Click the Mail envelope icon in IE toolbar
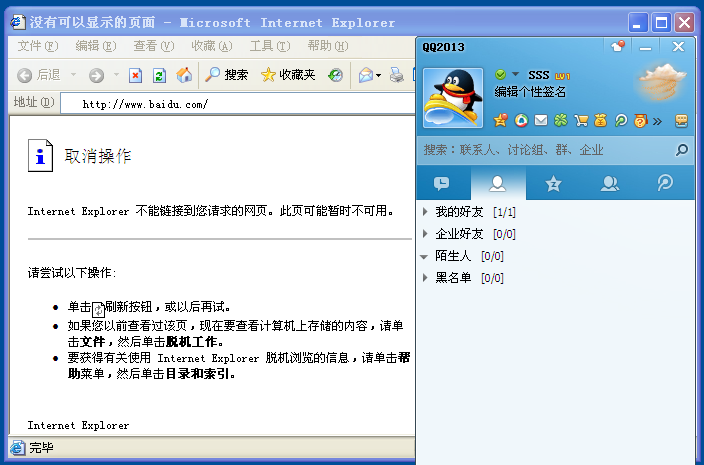The width and height of the screenshot is (704, 465). click(366, 75)
